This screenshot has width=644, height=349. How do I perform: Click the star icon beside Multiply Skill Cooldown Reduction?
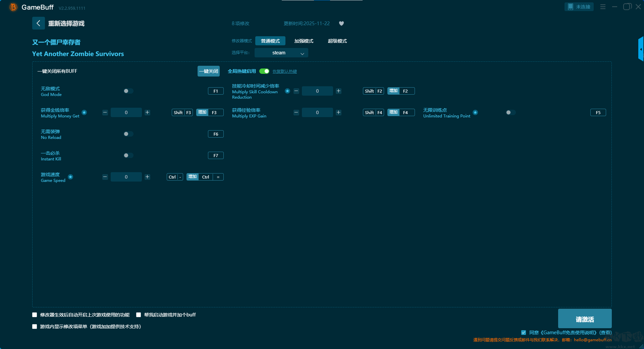(x=287, y=91)
